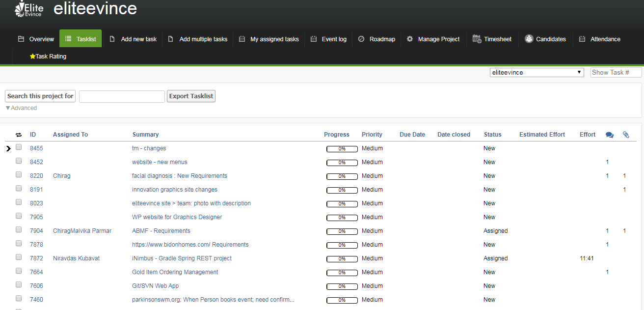Viewport: 644px width, 310px height.
Task: Open 'ABMF - Requirements' task
Action: tap(161, 231)
